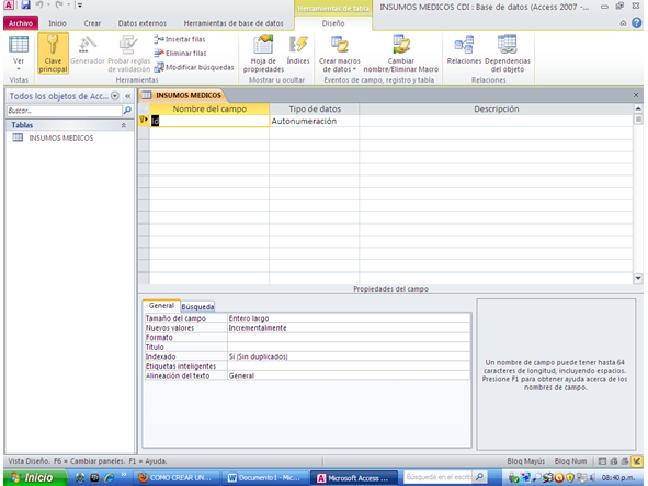This screenshot has width=648, height=486.
Task: Open the Windows Inicio start button
Action: tap(35, 478)
